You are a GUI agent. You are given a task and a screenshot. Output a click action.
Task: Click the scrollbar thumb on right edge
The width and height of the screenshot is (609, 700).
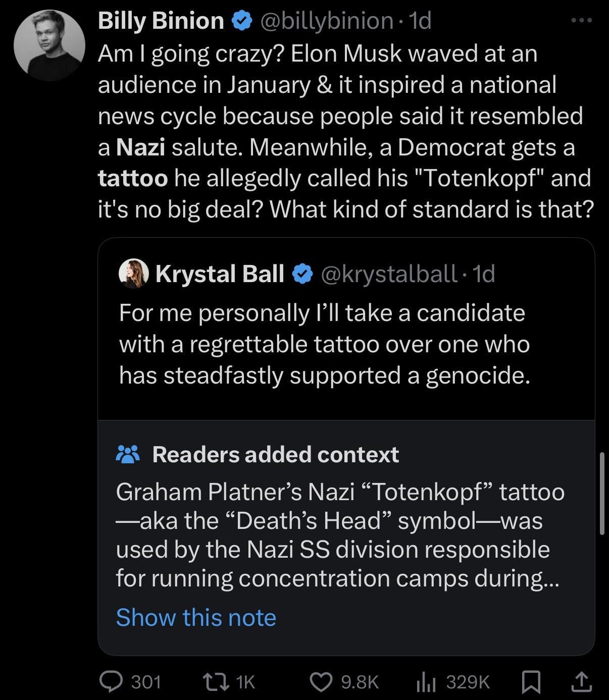601,493
